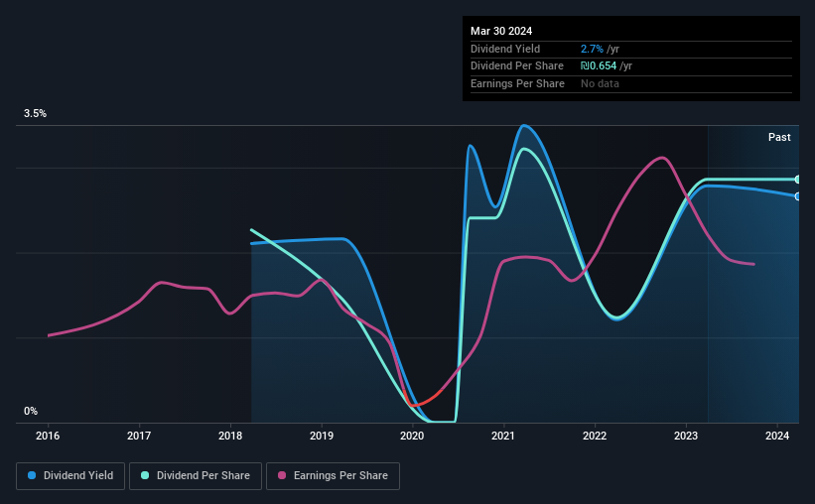The image size is (815, 504).
Task: Click the teal Dividend Per Share legend dot
Action: (145, 475)
